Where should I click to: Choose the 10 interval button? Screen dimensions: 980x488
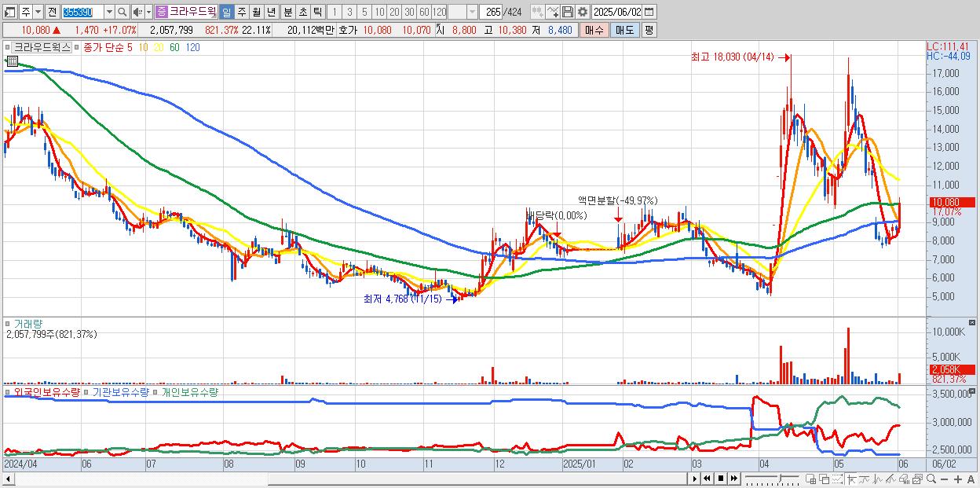click(379, 12)
